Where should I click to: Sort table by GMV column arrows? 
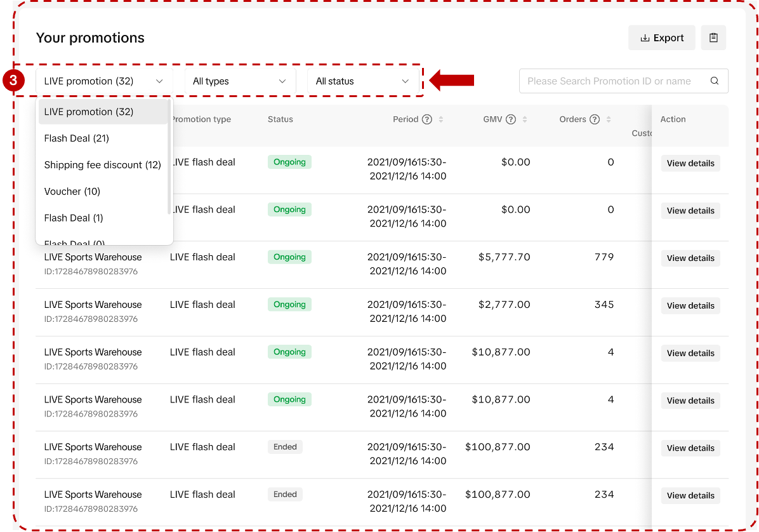pyautogui.click(x=525, y=119)
